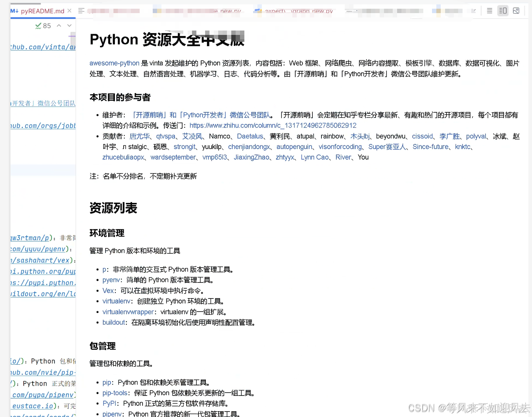Image resolution: width=532 pixels, height=417 pixels.
Task: Open contributor cissoid link
Action: pyautogui.click(x=422, y=136)
